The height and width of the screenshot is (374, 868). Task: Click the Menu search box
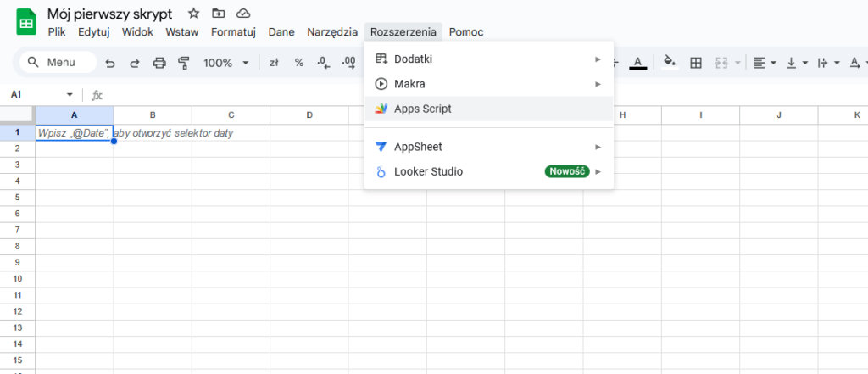58,63
